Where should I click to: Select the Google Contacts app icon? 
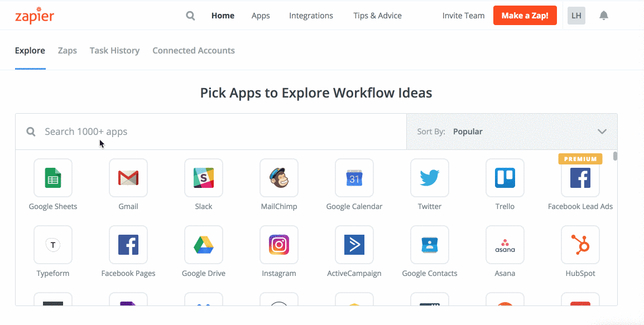point(430,245)
